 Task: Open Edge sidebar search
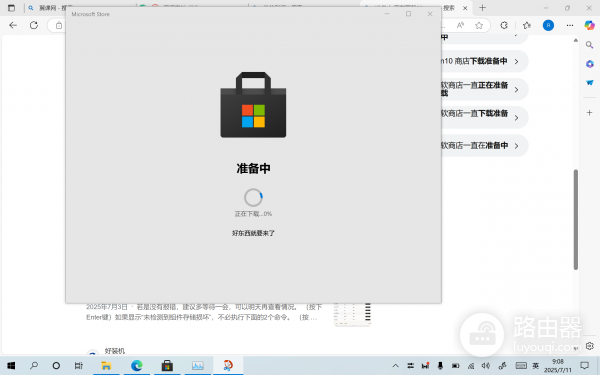589,45
